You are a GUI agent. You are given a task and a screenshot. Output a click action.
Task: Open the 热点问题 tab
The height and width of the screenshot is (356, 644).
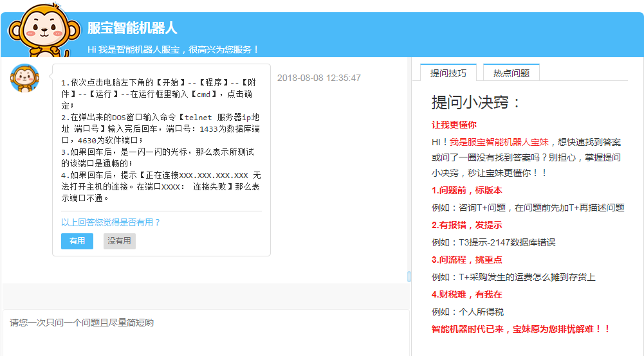click(x=511, y=73)
